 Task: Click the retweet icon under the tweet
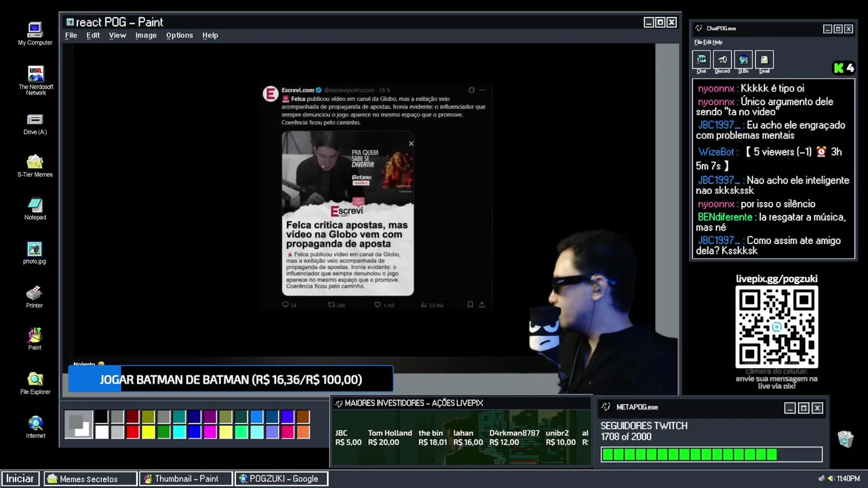[332, 305]
